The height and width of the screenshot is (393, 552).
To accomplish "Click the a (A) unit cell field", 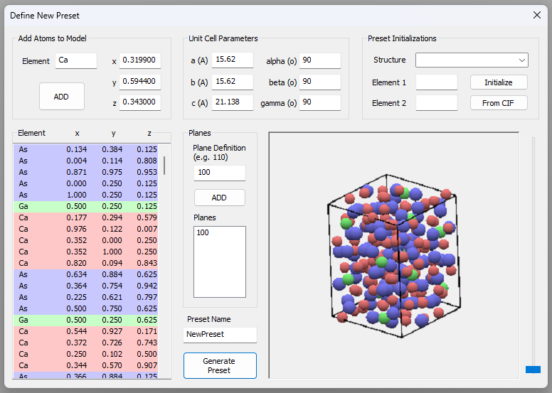I will click(232, 60).
